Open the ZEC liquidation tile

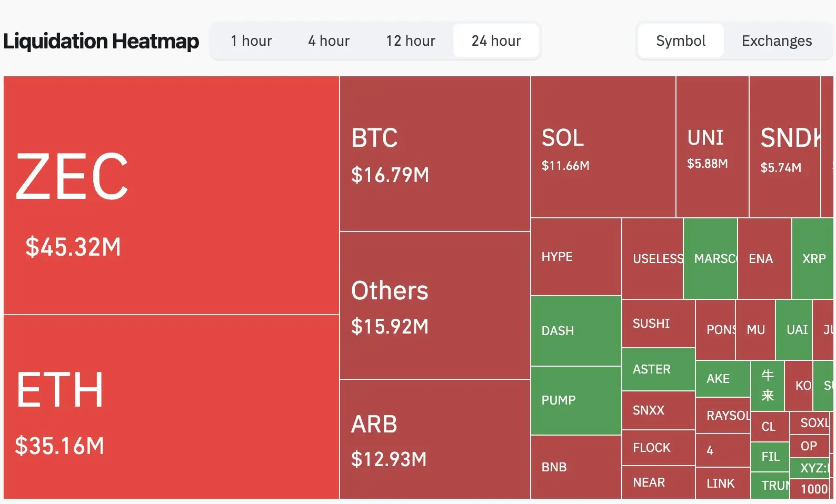coord(171,195)
